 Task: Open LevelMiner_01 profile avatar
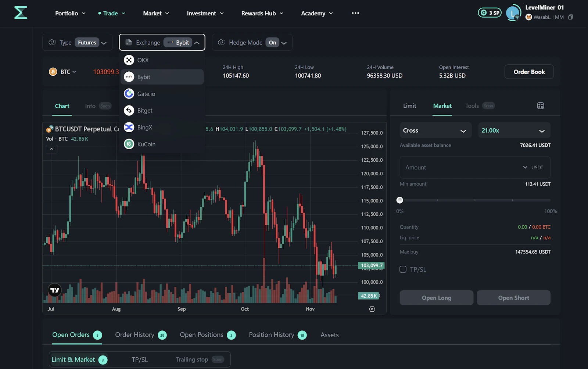click(x=513, y=13)
